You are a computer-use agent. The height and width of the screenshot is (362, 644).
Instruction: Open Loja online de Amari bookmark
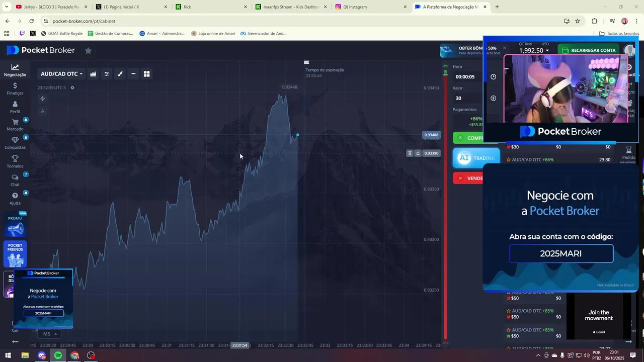(x=213, y=34)
